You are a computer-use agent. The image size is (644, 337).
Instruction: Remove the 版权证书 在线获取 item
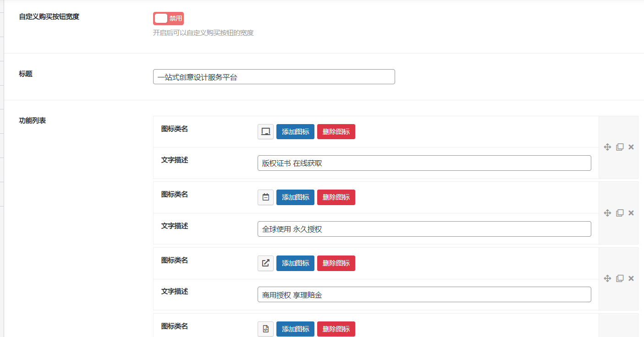tap(631, 147)
